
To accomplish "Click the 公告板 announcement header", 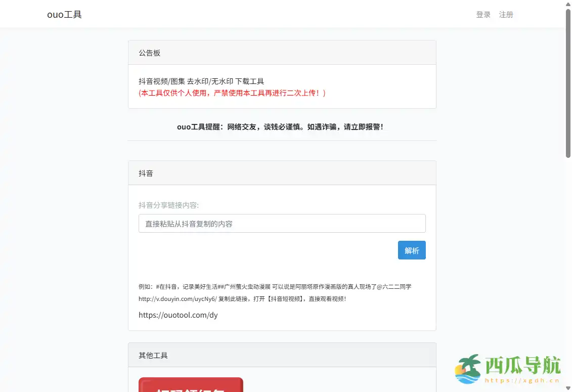I will click(x=149, y=52).
